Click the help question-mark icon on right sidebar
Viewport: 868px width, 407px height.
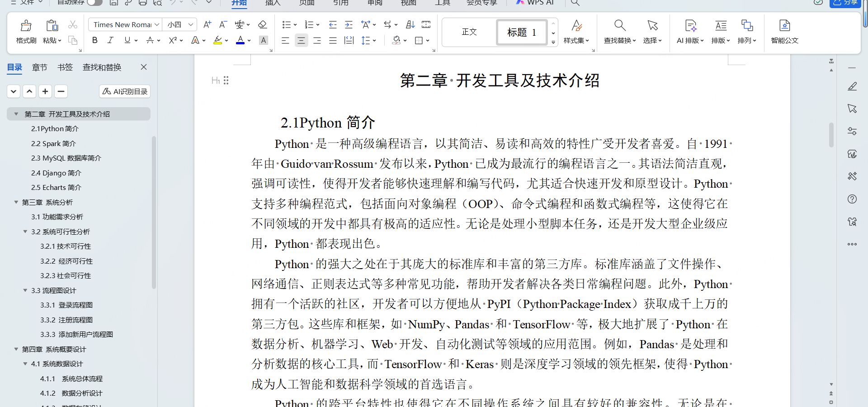tap(852, 199)
